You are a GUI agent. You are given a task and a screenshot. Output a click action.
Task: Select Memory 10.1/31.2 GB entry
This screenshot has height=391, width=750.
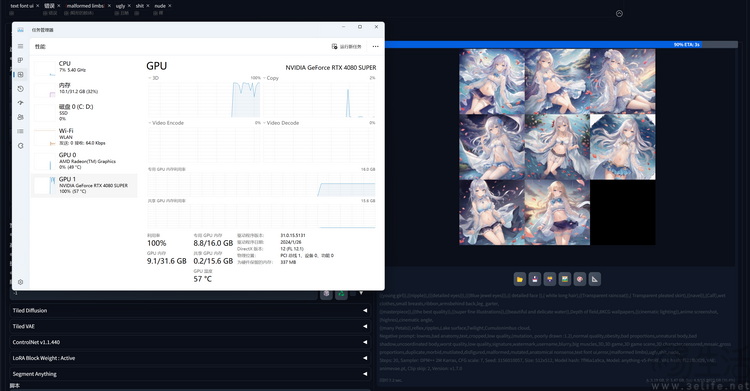click(x=84, y=88)
